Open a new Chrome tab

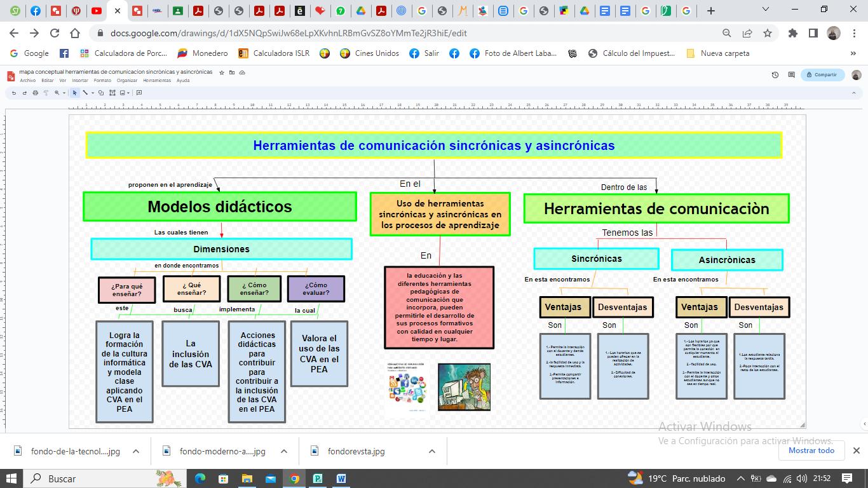711,10
